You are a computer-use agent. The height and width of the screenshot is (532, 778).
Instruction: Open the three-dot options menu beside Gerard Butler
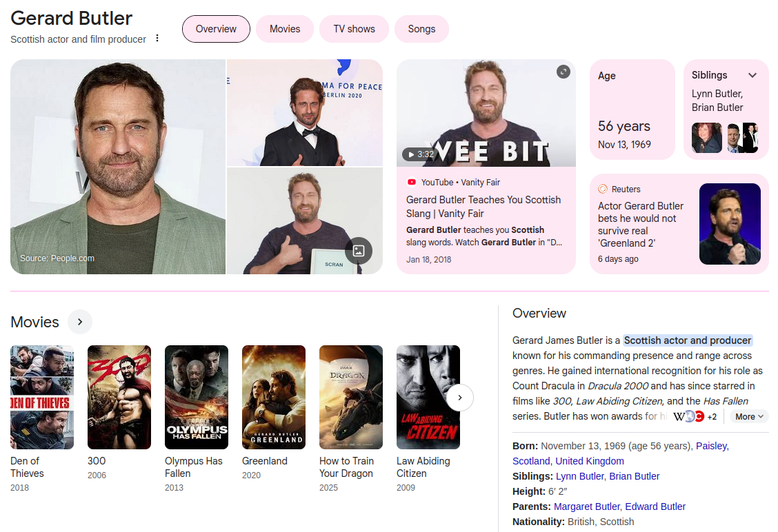157,38
